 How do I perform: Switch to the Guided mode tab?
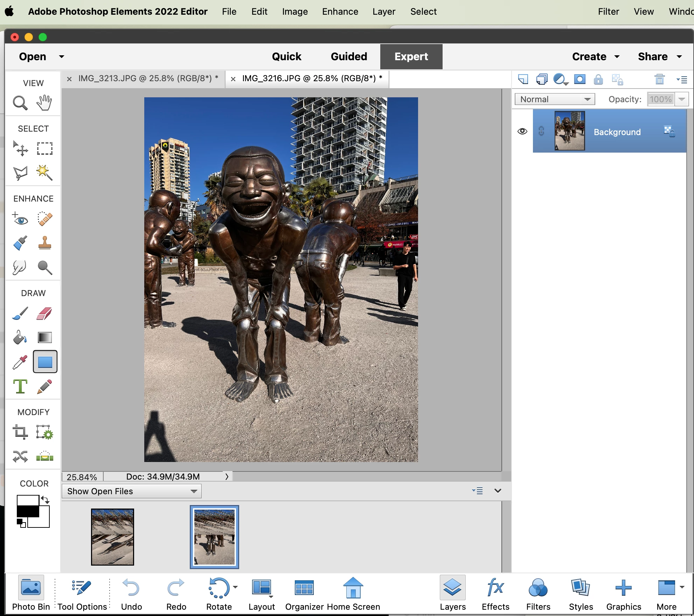349,57
